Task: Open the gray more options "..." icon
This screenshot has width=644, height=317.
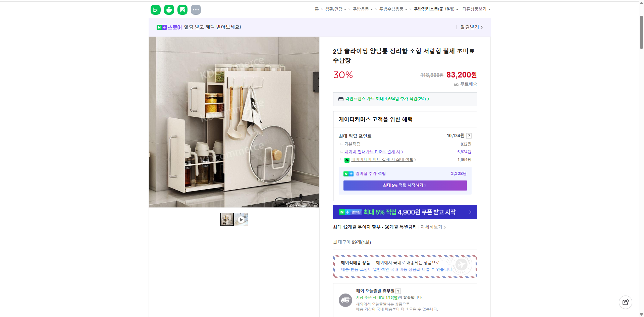Action: (x=196, y=9)
